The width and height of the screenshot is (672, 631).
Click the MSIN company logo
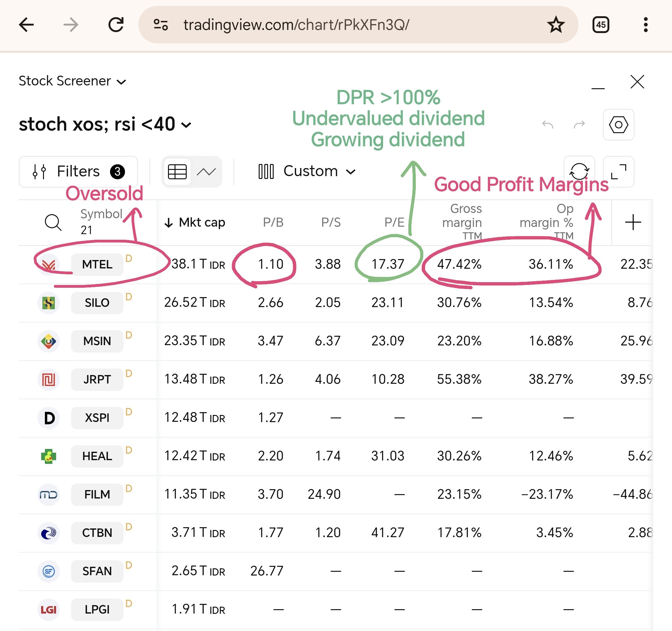click(x=49, y=341)
